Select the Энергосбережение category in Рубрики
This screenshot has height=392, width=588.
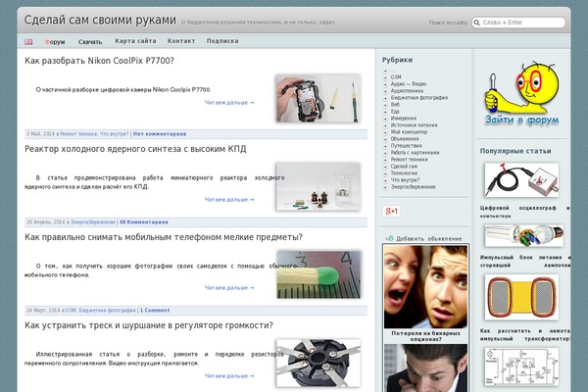click(x=414, y=187)
